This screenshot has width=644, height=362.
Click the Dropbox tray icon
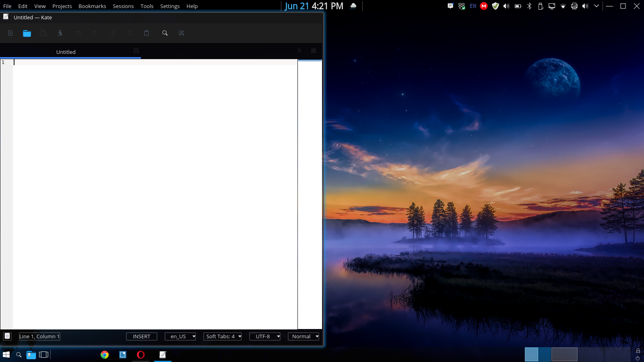coord(462,6)
